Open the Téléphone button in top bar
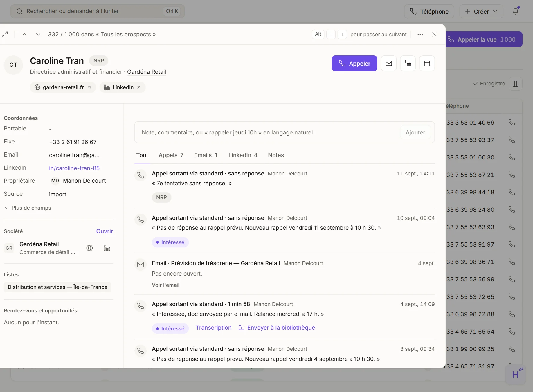This screenshot has height=392, width=533. pyautogui.click(x=429, y=12)
